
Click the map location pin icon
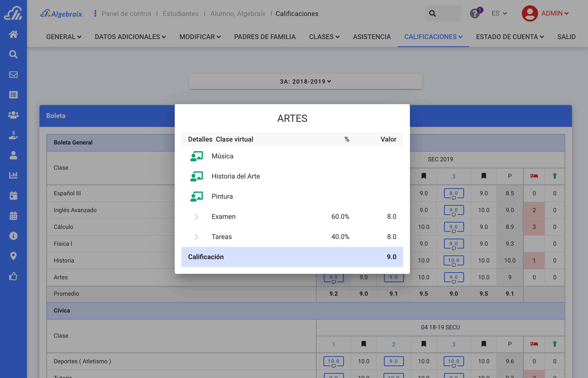click(x=13, y=256)
